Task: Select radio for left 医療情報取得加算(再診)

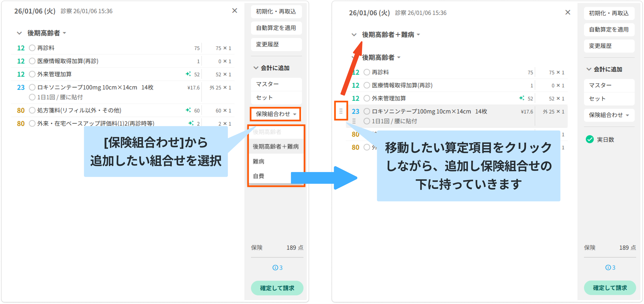Action: (32, 61)
